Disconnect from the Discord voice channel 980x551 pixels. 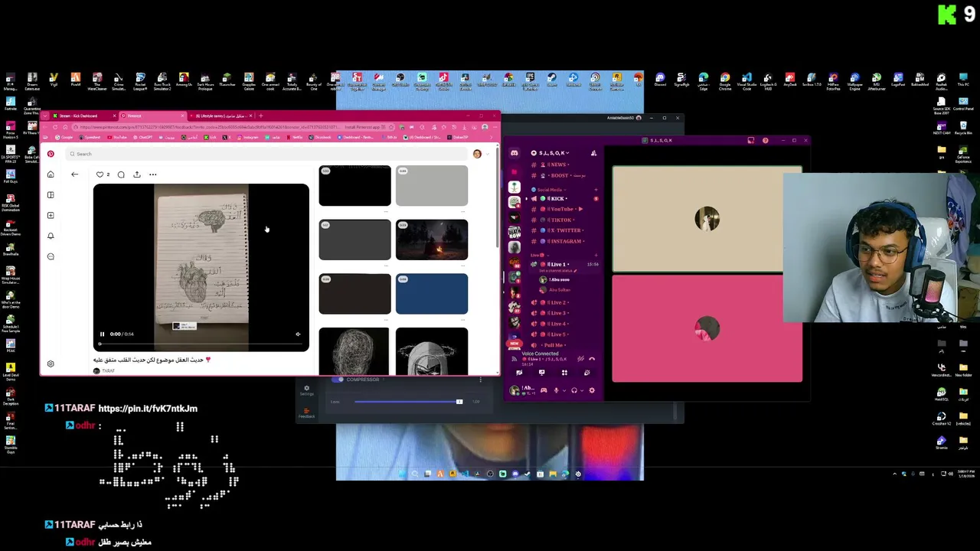[x=592, y=359]
